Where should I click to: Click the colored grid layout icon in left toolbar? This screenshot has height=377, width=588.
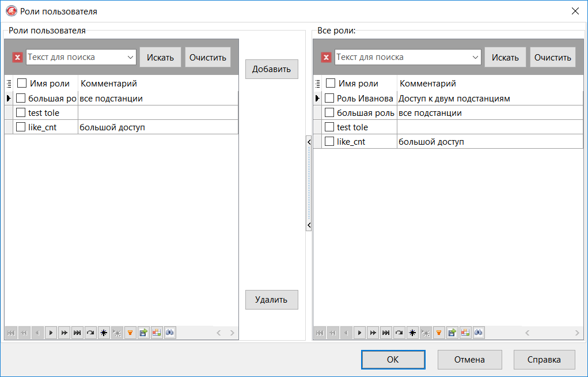(157, 333)
